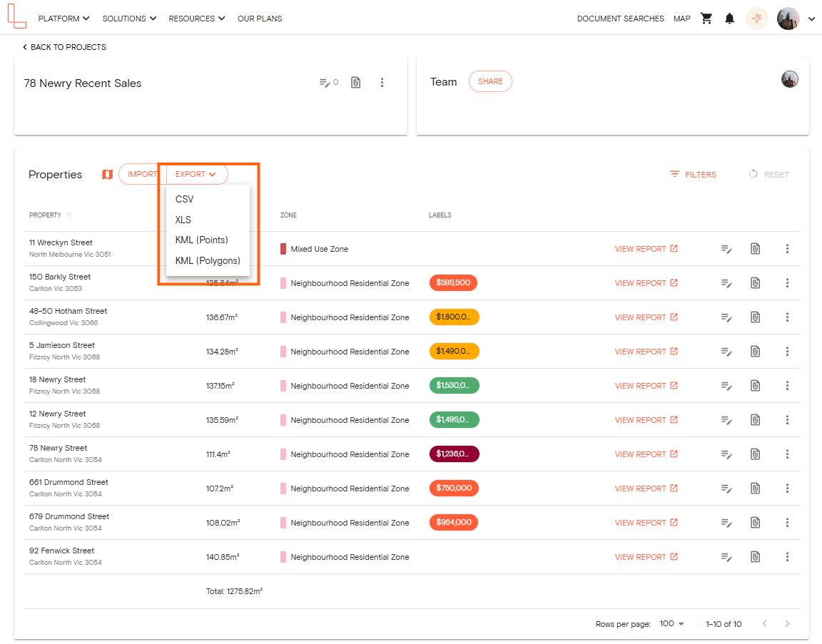Open the Export dropdown button
This screenshot has height=644, width=822.
pos(197,174)
